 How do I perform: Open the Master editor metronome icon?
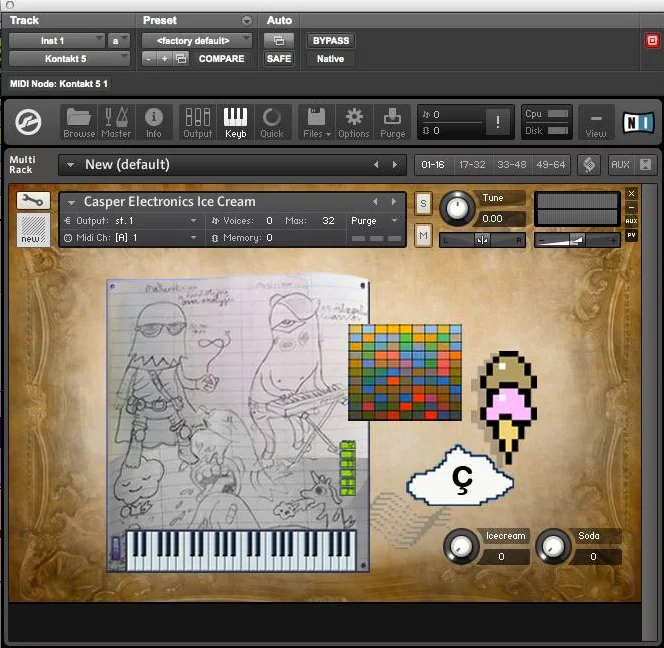[x=116, y=123]
